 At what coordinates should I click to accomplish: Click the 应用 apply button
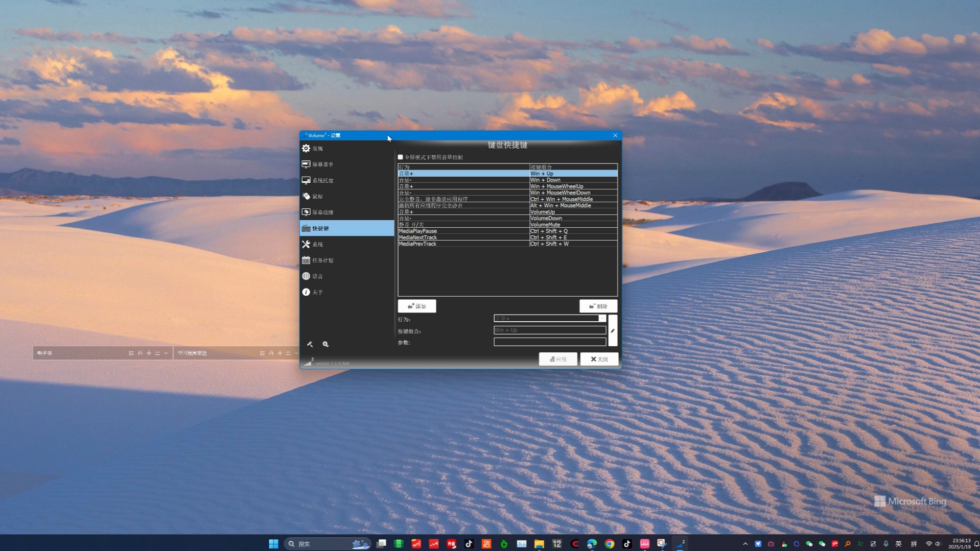(558, 359)
